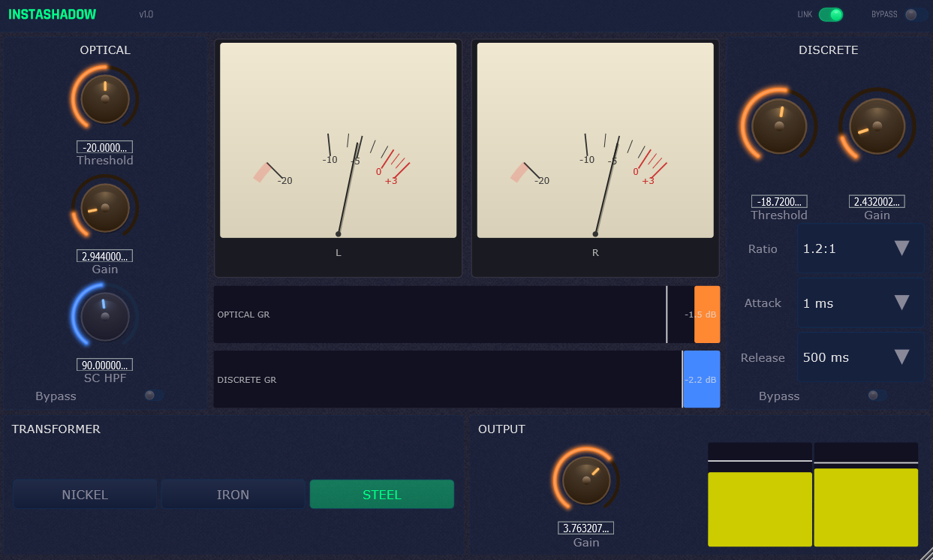Open the Ratio dropdown
This screenshot has height=560, width=933.
859,248
